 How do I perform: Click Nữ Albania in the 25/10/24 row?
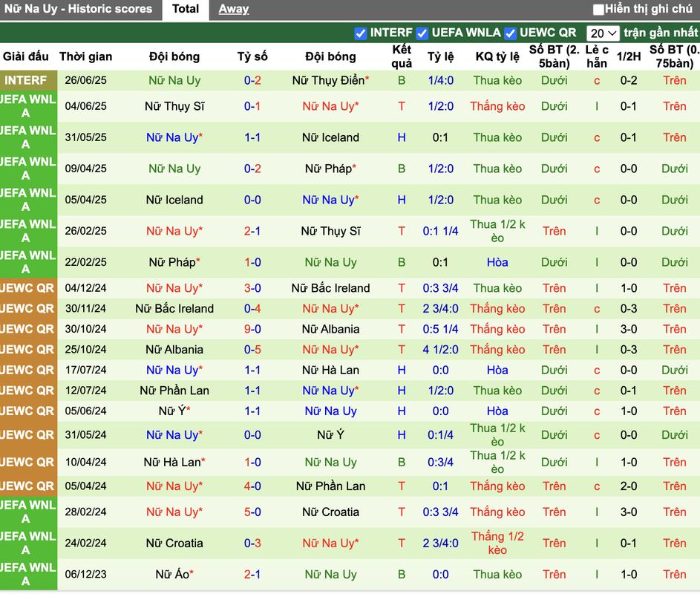click(174, 350)
